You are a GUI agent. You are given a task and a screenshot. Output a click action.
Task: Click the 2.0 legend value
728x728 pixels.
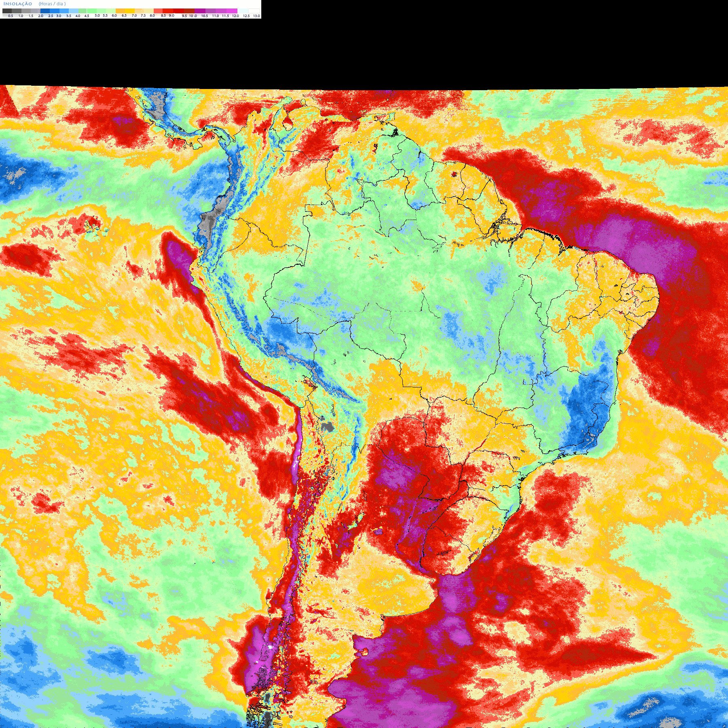40,16
